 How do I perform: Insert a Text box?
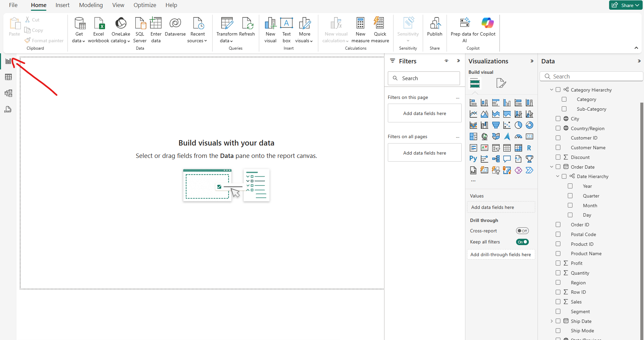(x=286, y=30)
